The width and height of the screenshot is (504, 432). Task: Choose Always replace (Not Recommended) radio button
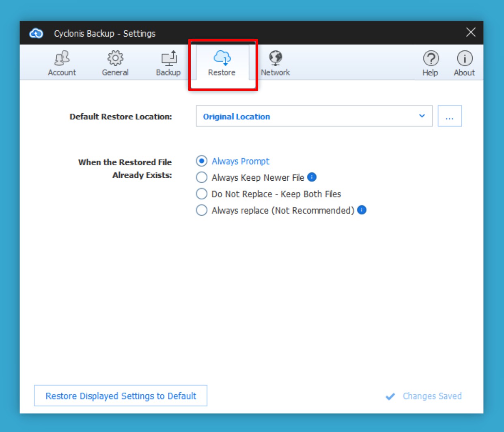[x=202, y=210]
